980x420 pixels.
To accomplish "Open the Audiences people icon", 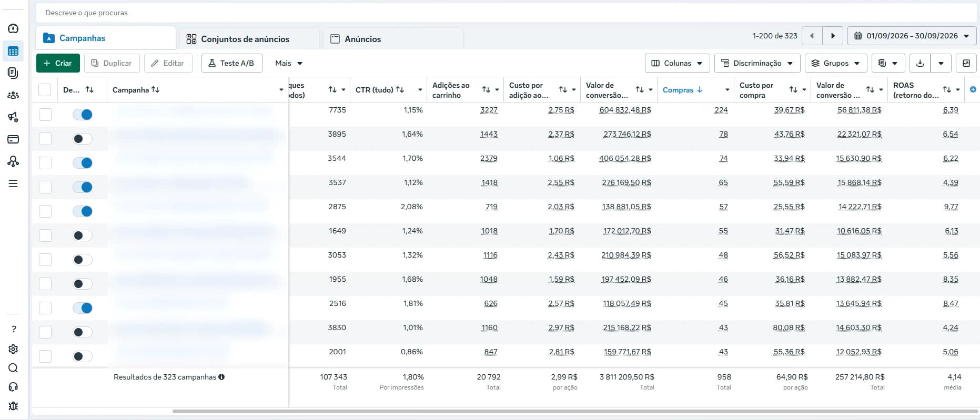I will pyautogui.click(x=13, y=95).
